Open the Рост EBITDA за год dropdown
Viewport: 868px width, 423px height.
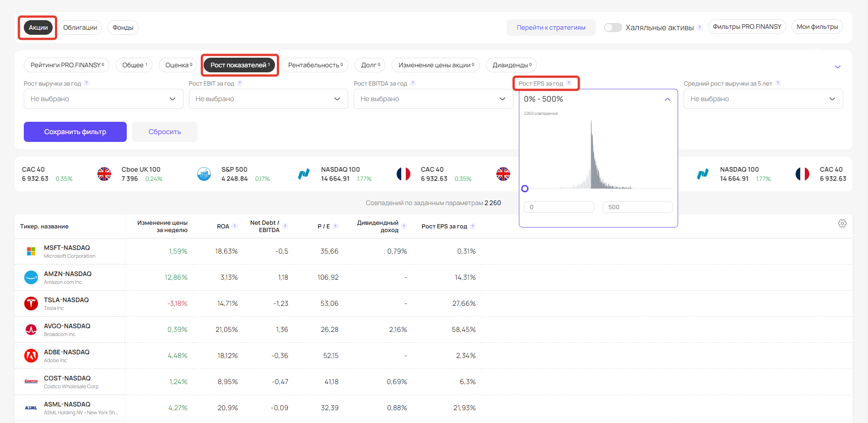coord(433,99)
